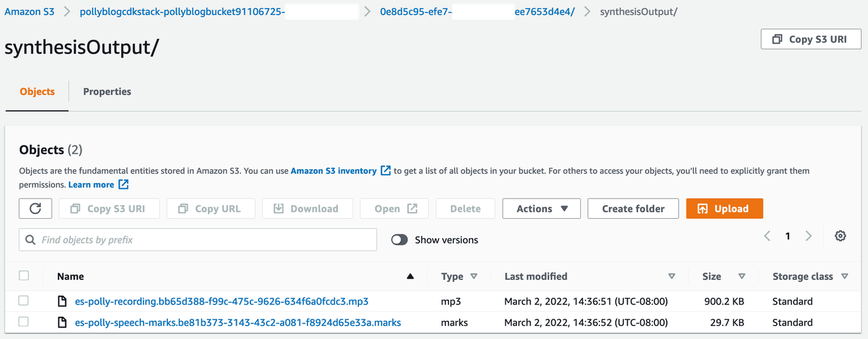Go to Amazon S3 breadcrumb
The height and width of the screenshot is (339, 868).
coord(29,12)
